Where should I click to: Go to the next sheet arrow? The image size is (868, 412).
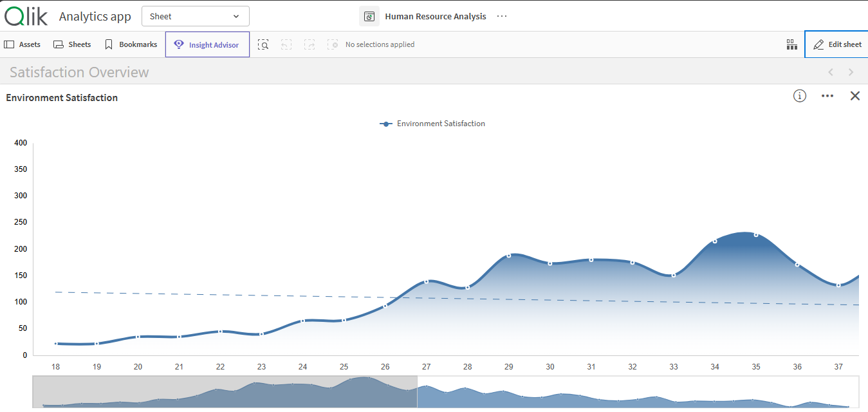coord(851,72)
